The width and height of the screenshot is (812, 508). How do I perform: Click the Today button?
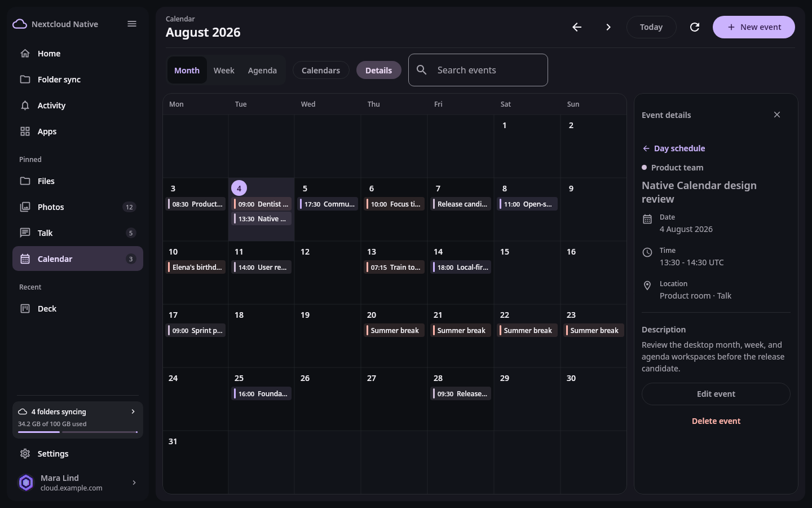(651, 27)
